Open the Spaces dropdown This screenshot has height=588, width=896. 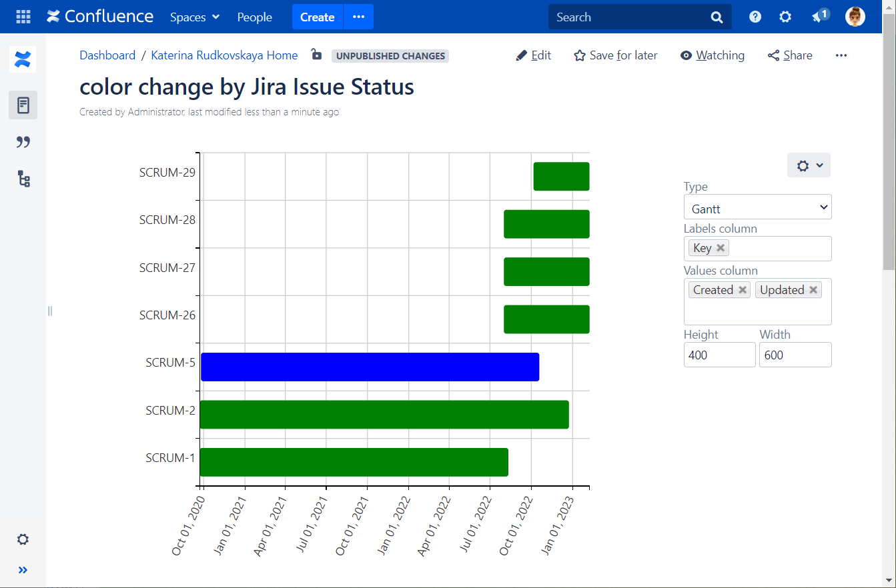[194, 17]
